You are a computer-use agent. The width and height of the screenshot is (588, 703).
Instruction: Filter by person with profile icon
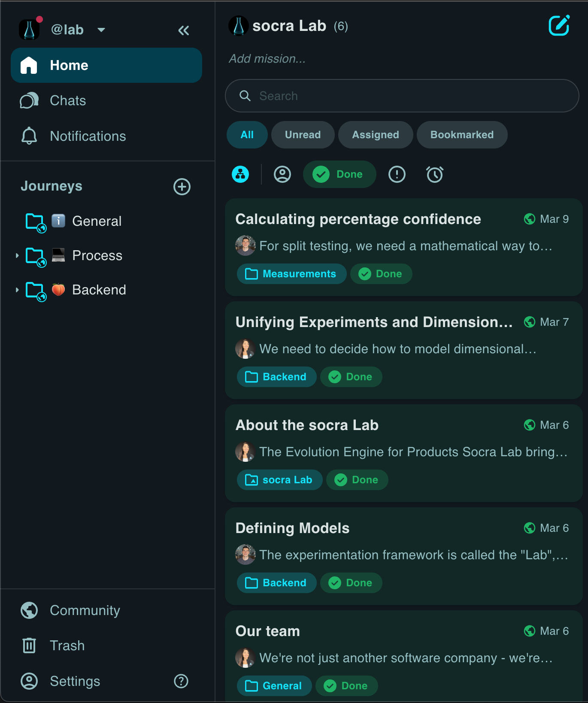click(x=282, y=174)
